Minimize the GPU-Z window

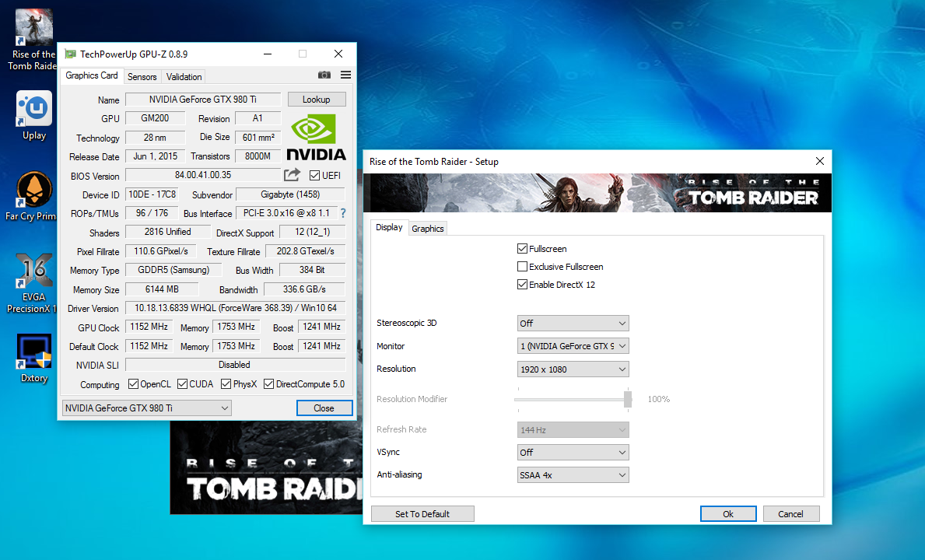(x=268, y=54)
